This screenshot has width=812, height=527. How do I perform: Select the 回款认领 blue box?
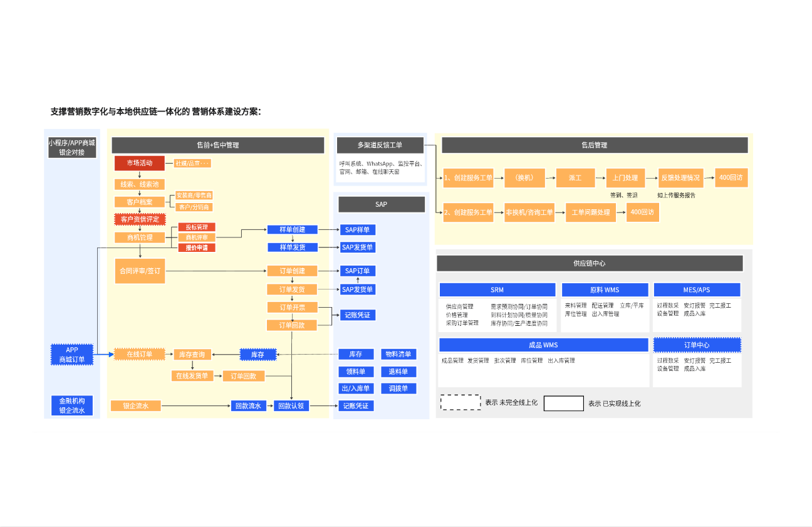point(292,406)
